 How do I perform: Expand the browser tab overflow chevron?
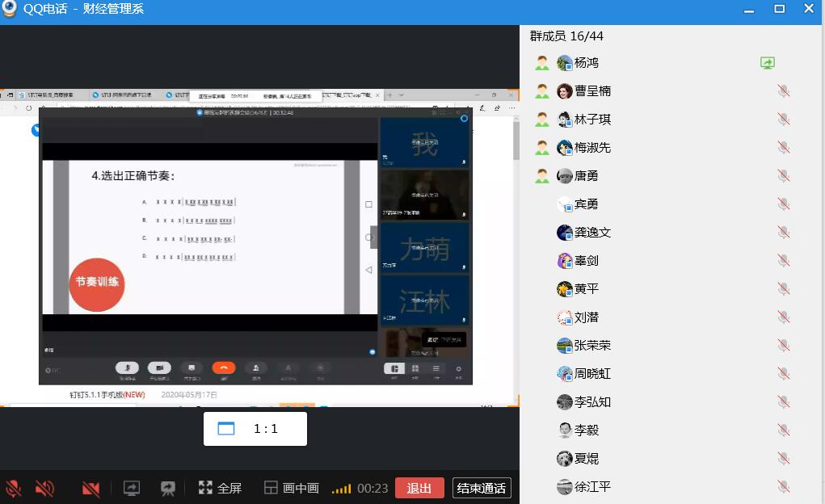coord(401,94)
